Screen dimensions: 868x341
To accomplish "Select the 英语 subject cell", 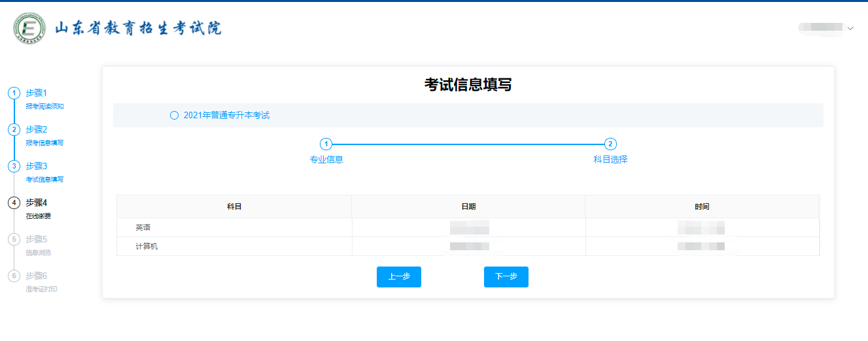I will point(234,227).
